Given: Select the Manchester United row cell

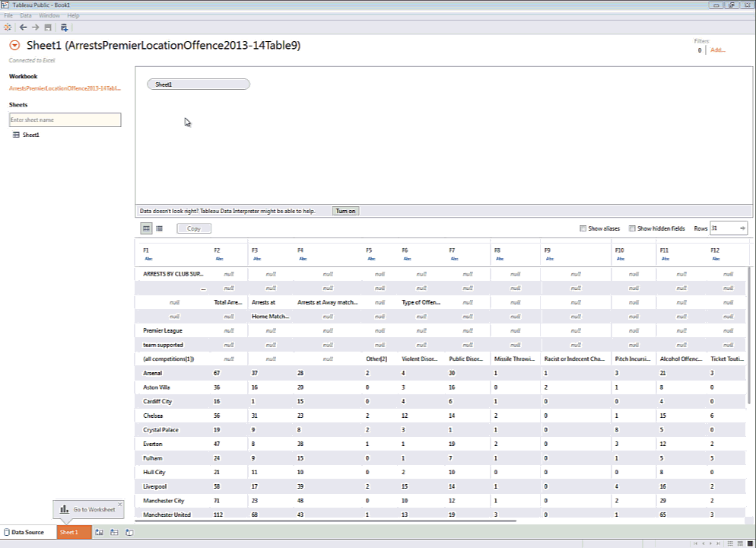Looking at the screenshot, I should (167, 515).
